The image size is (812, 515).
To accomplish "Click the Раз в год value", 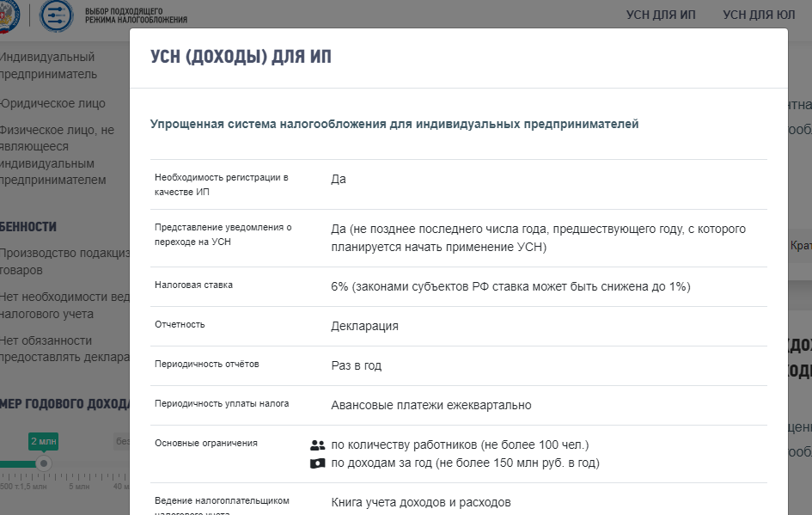I will click(x=357, y=365).
